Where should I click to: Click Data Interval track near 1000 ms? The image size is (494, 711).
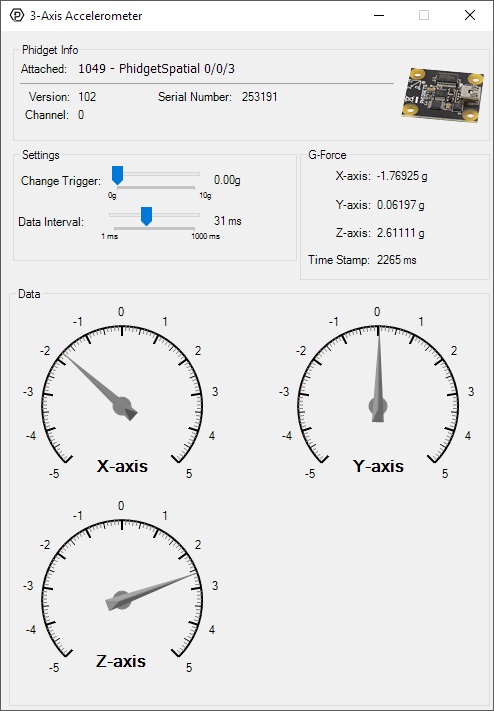195,215
